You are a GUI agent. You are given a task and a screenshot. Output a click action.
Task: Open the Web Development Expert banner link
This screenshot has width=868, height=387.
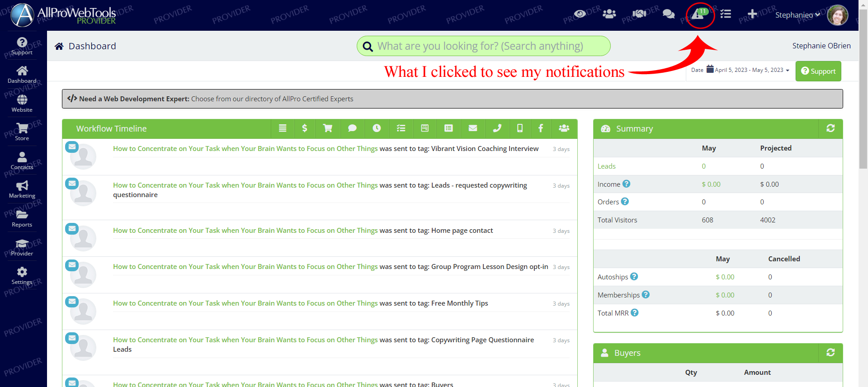coord(452,99)
